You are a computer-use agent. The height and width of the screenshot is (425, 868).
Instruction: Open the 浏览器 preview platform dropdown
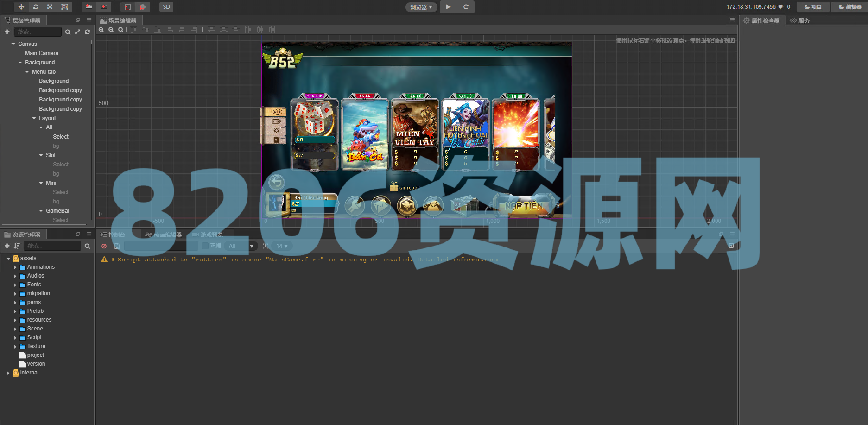[x=421, y=7]
